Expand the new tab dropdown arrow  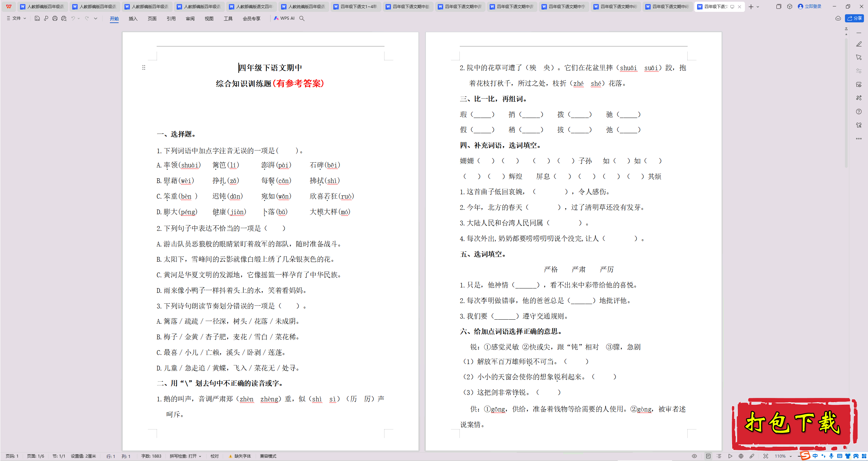[758, 7]
